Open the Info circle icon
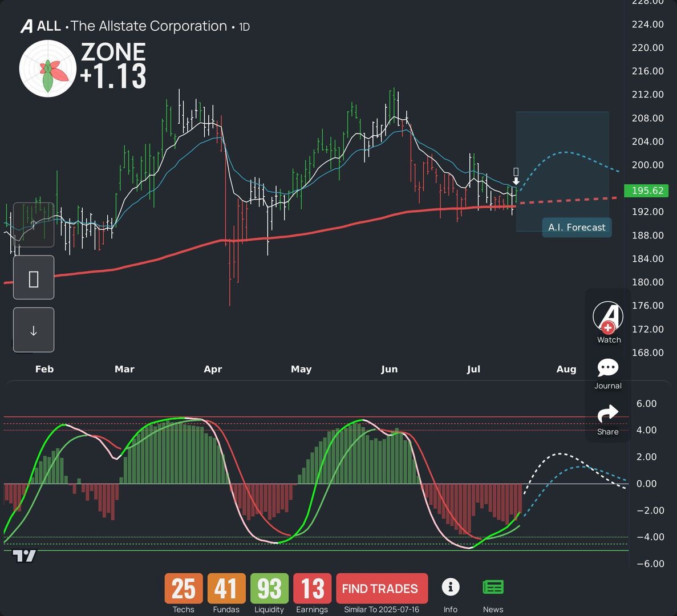Screen dimensions: 677x616 [x=451, y=587]
